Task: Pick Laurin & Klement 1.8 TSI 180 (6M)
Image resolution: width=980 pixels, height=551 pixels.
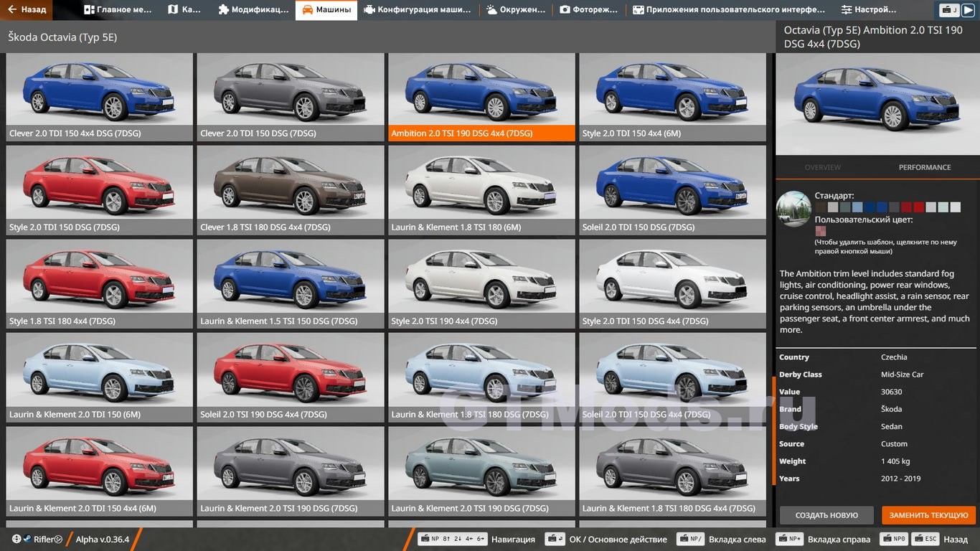Action: 481,191
